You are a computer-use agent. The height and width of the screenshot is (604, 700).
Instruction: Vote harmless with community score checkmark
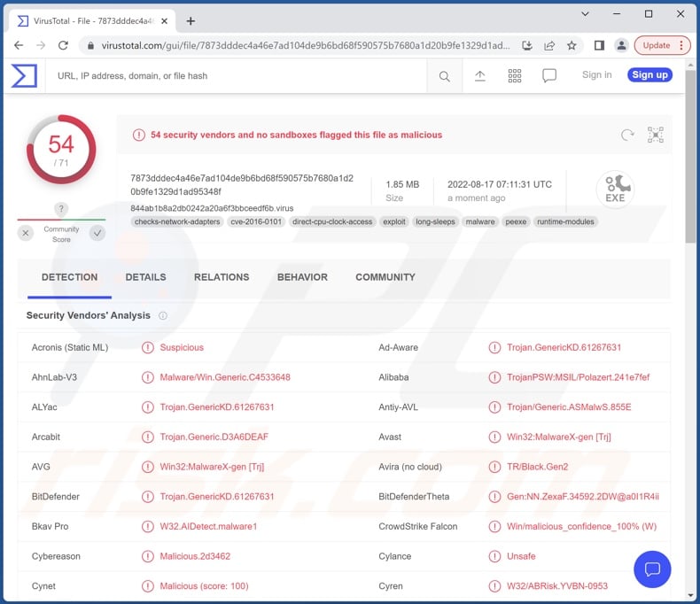point(97,233)
